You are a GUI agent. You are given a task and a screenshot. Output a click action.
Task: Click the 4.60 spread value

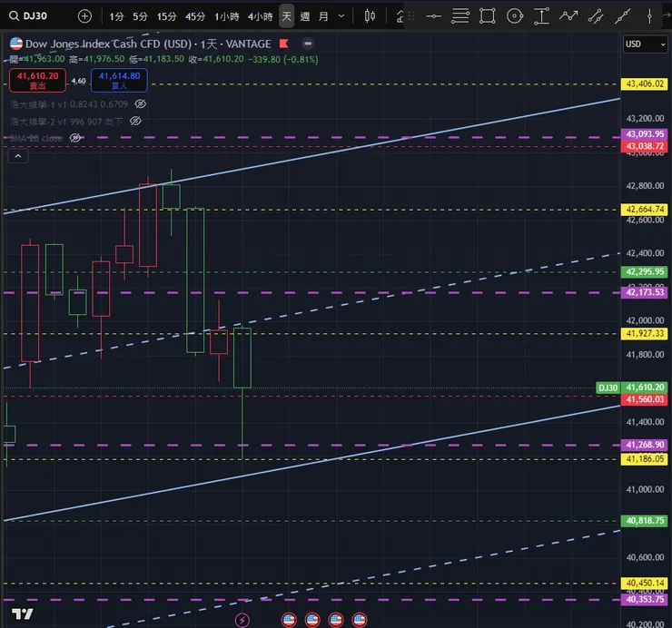pos(78,81)
